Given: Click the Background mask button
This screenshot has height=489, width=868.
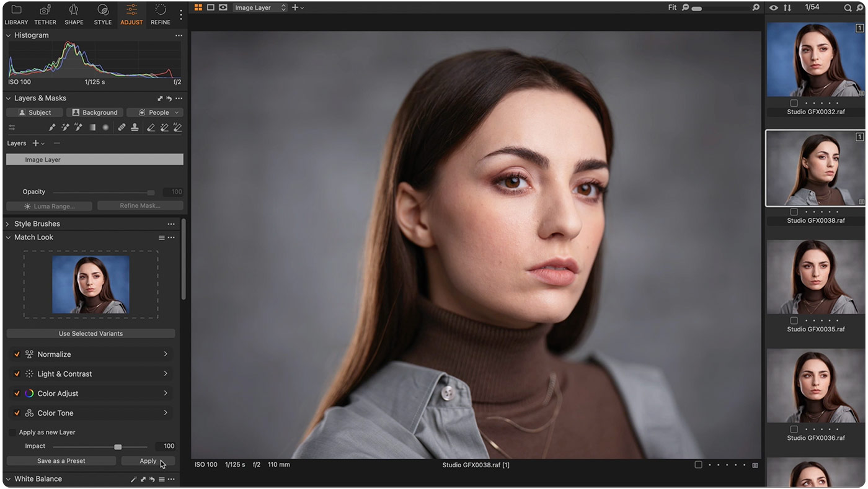Looking at the screenshot, I should click(x=95, y=112).
